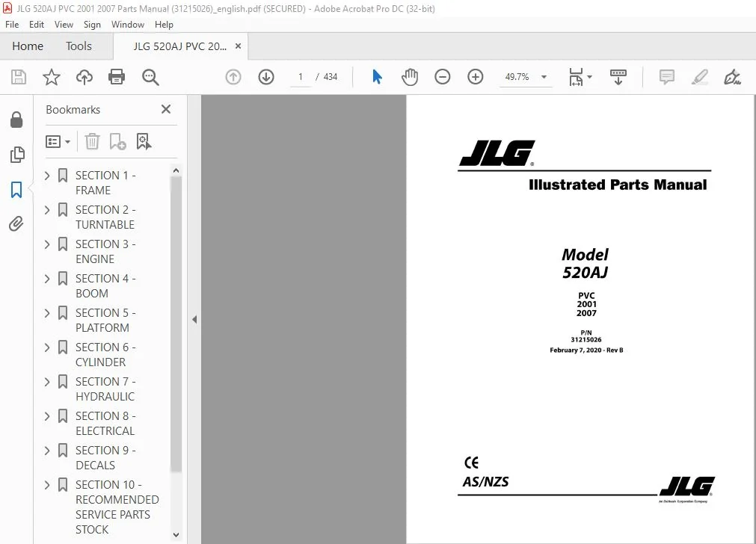Screen dimensions: 756x544
Task: Add a new bookmark icon
Action: pos(117,142)
